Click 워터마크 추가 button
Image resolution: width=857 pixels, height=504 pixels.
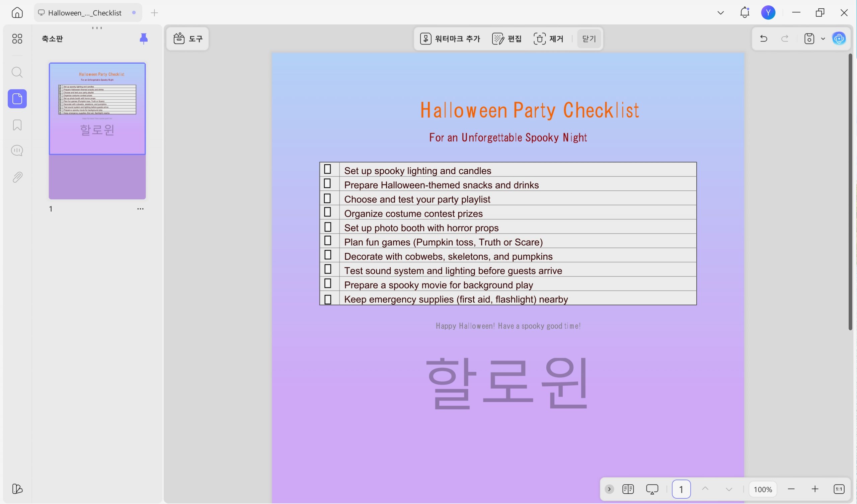450,39
